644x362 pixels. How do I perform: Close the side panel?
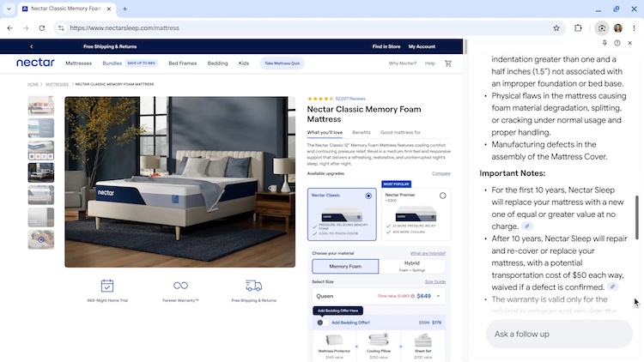(629, 43)
